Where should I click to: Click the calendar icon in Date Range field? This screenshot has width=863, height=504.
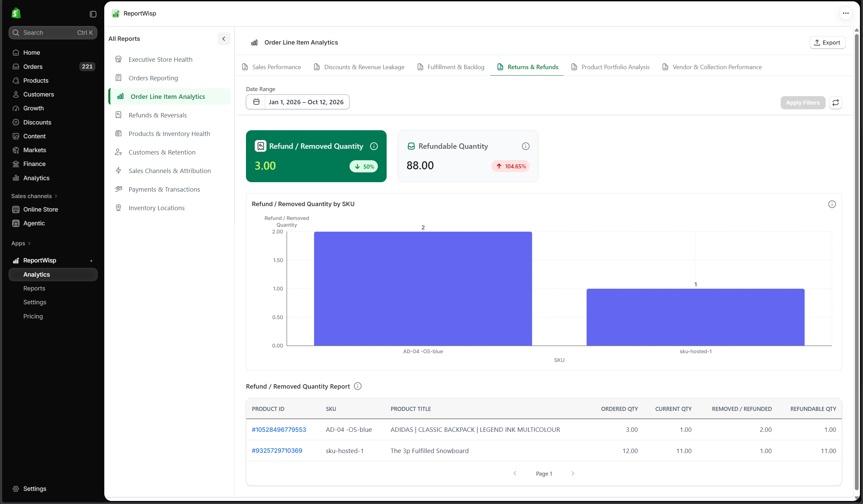pos(256,102)
